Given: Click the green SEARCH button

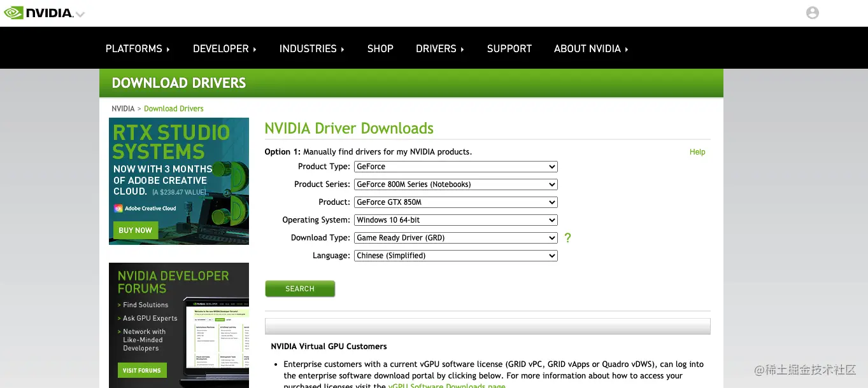Looking at the screenshot, I should pos(300,289).
